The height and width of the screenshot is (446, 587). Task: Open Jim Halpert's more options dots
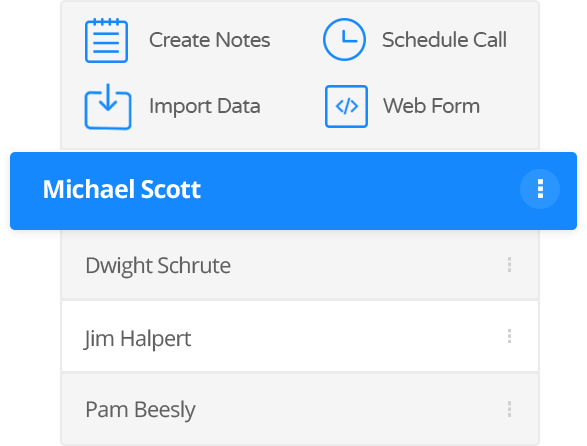[509, 336]
